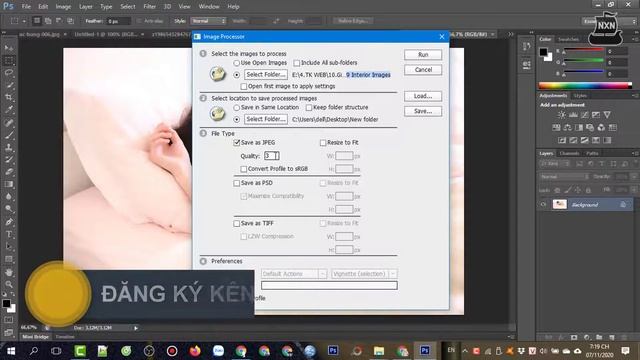Click Add to selection mode icon
The width and height of the screenshot is (640, 360).
point(48,21)
